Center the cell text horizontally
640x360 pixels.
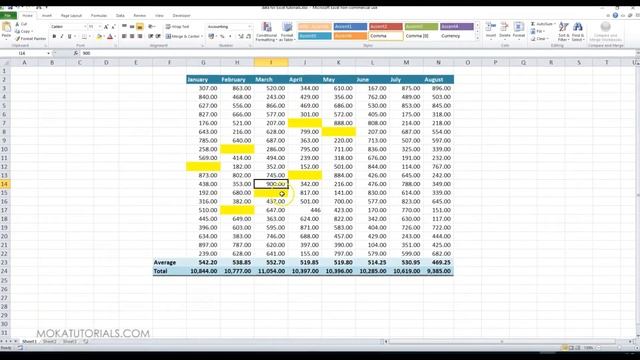132,36
